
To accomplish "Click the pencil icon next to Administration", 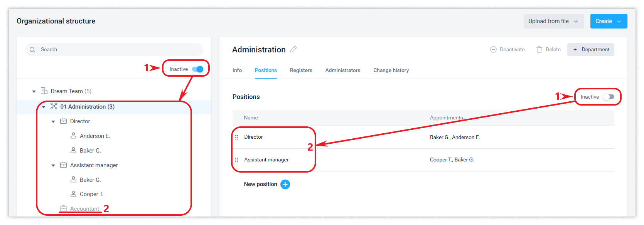I will pos(293,49).
